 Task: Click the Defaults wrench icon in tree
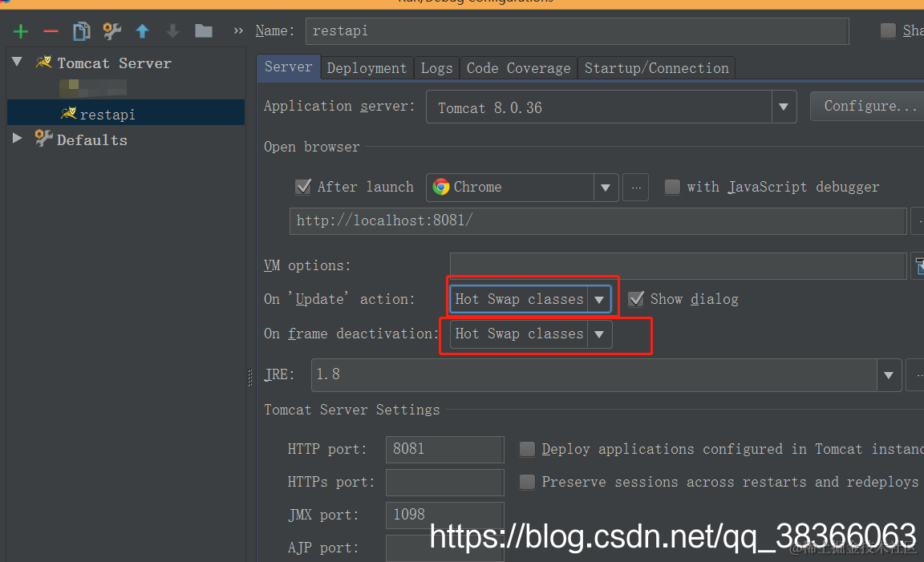tap(43, 139)
